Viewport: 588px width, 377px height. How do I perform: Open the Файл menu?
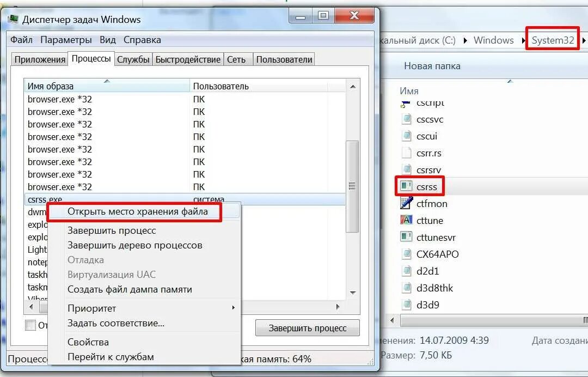(21, 40)
